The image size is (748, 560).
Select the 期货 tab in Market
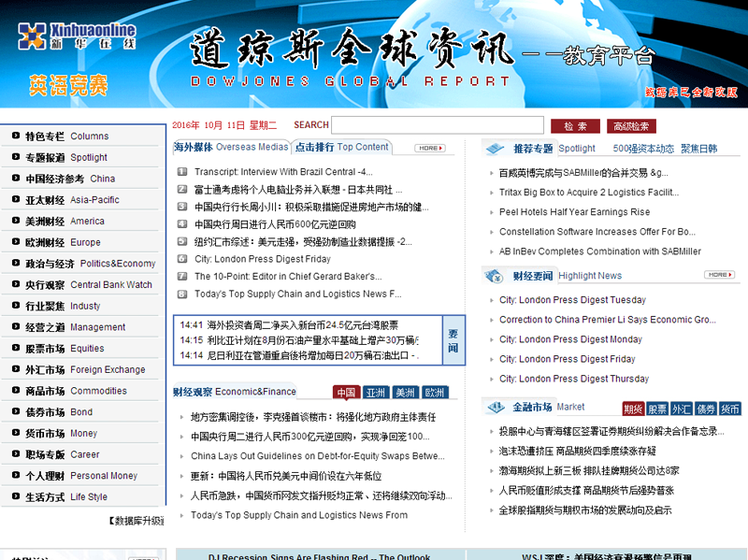click(634, 409)
